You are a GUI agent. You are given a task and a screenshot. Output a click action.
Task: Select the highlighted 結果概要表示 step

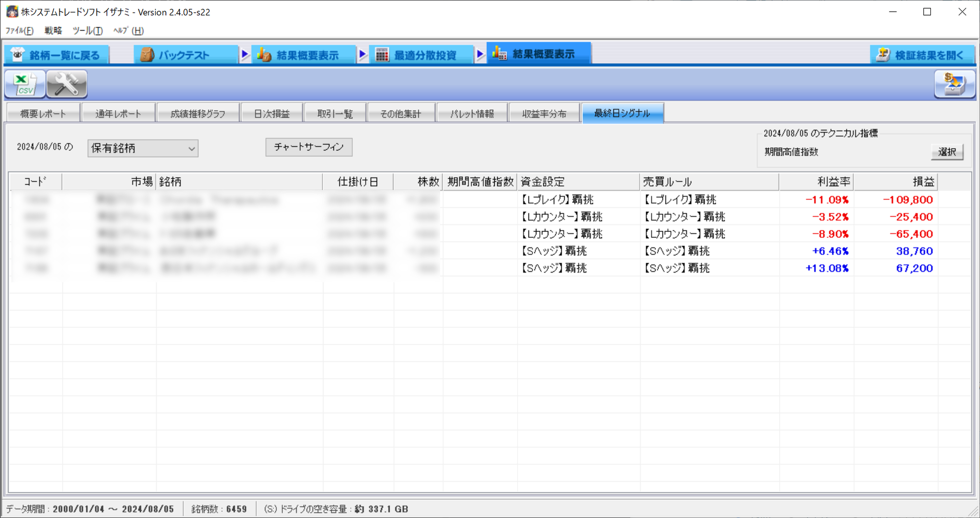click(x=539, y=54)
